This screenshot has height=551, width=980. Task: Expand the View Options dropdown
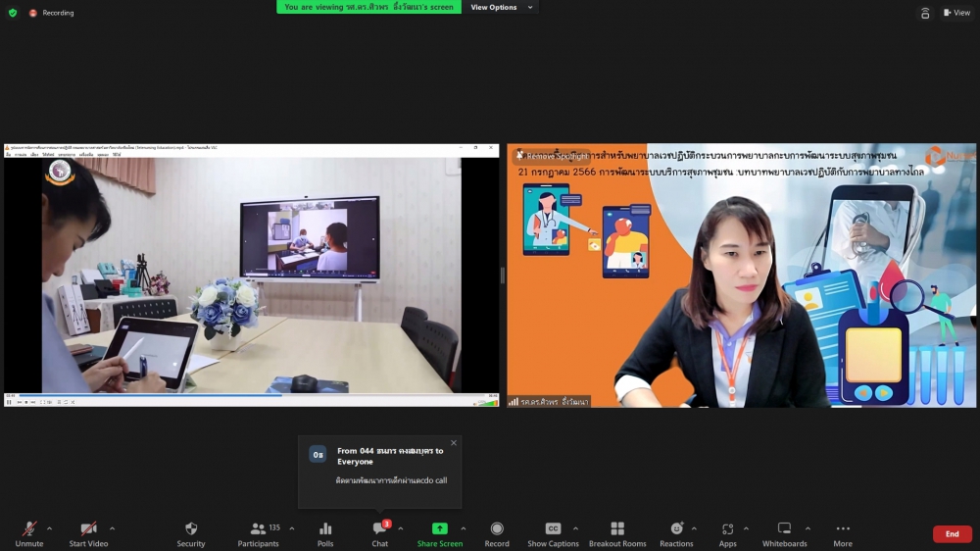pyautogui.click(x=502, y=7)
